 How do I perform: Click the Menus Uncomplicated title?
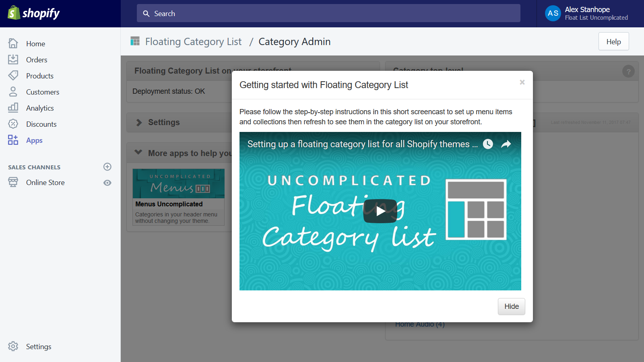(x=169, y=204)
